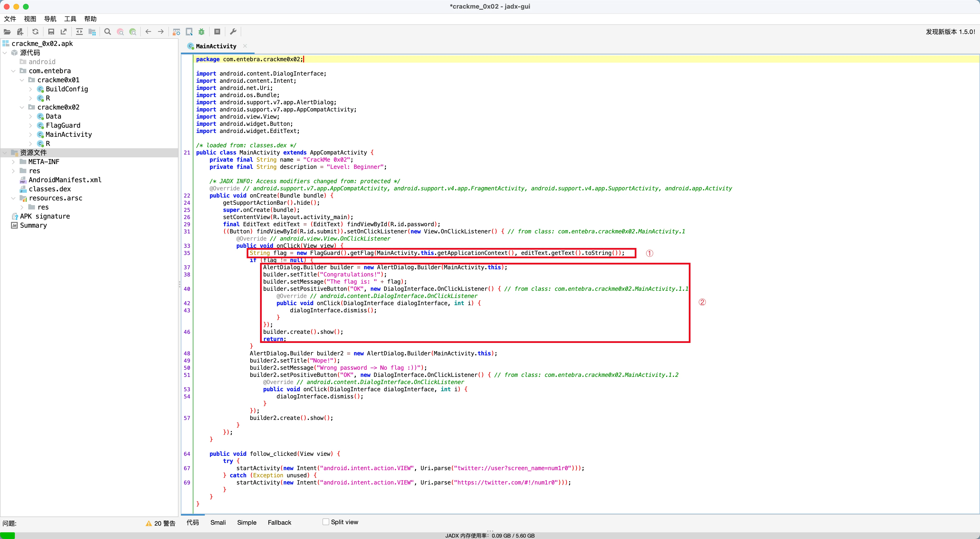Switch to the Smali tab
Viewport: 980px width, 539px height.
(218, 522)
